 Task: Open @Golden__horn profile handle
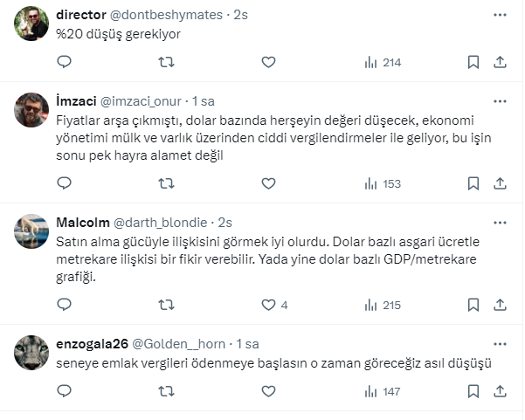click(x=183, y=344)
